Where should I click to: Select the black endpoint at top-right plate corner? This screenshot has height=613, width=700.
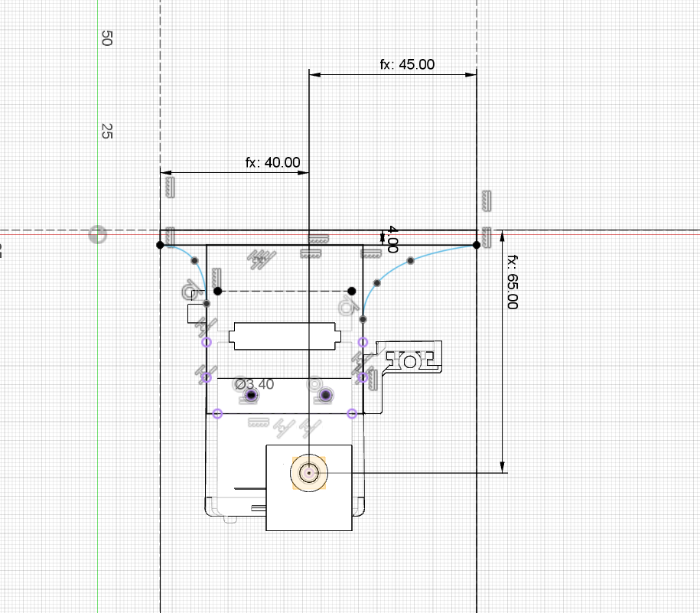[x=476, y=245]
